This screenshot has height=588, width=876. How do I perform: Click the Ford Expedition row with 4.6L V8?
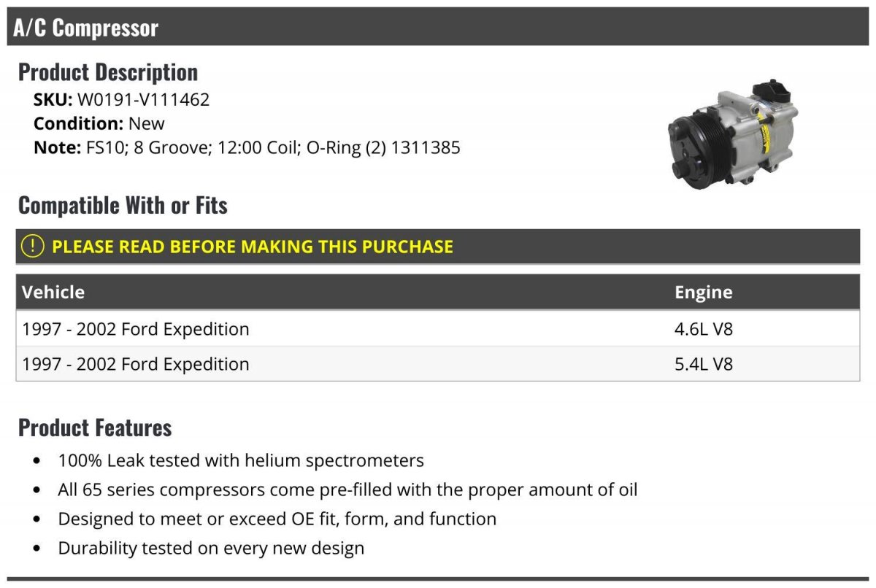(136, 329)
